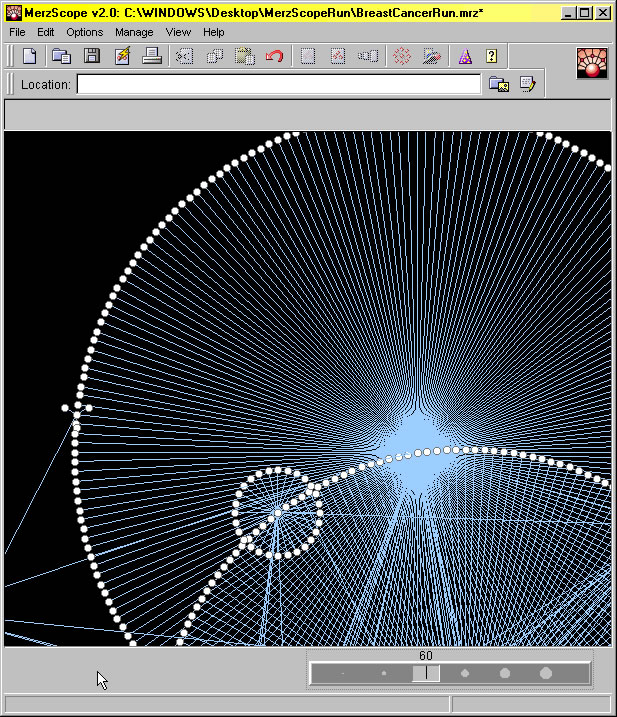
Task: Click the notes icon right of Location field
Action: [x=527, y=85]
